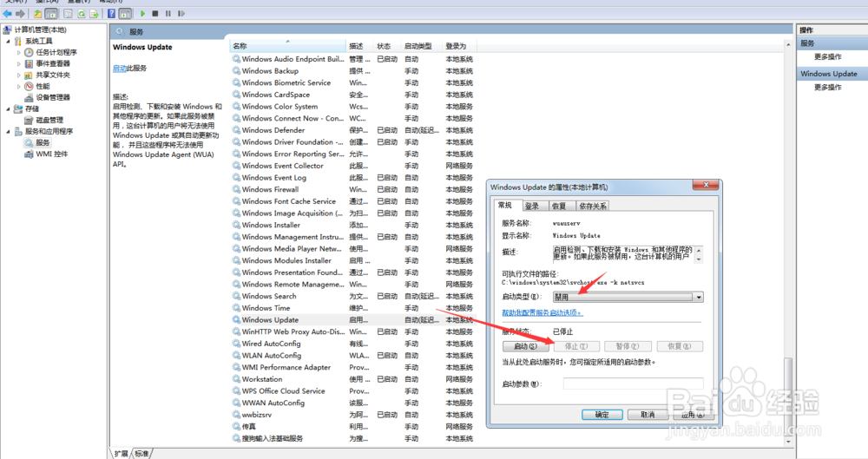868x459 pixels.
Task: Sort services by the 名称 column header
Action: [x=288, y=46]
